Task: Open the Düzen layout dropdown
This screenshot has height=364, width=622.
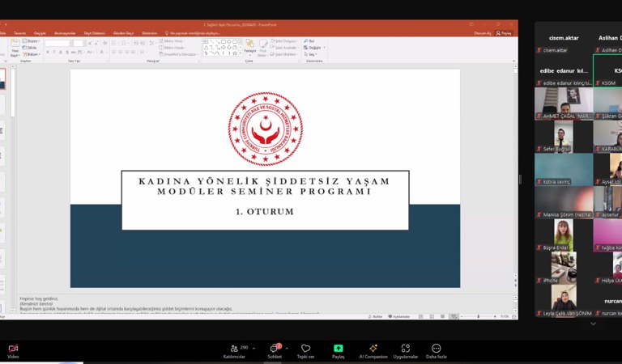Action: 31,40
